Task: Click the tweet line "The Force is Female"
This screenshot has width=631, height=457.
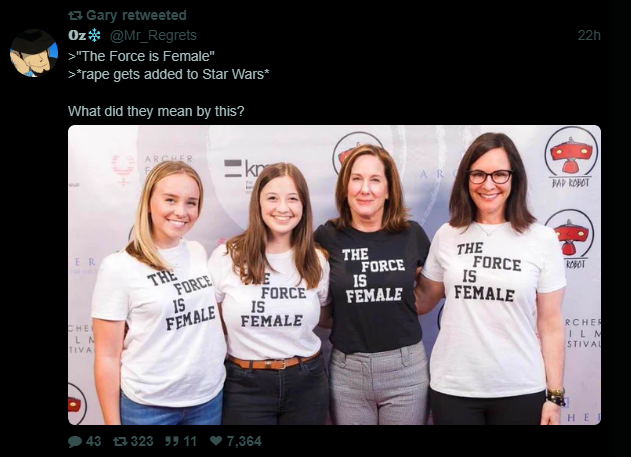Action: tap(141, 56)
